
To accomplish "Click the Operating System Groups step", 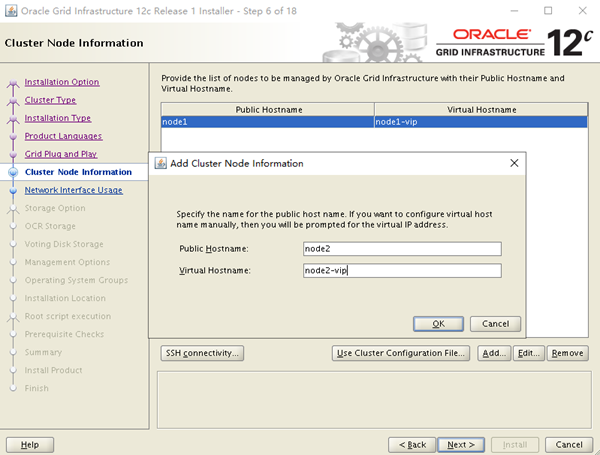I will [x=77, y=280].
